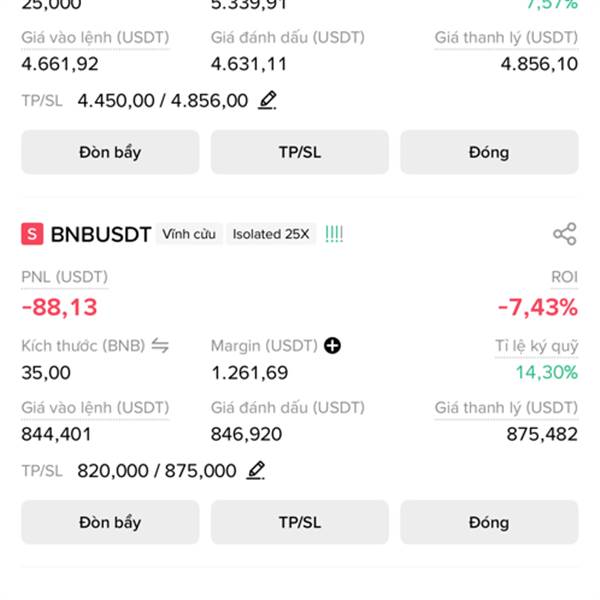The width and height of the screenshot is (600, 600).
Task: Show the PNL (USDT) explanation label
Action: point(65,277)
